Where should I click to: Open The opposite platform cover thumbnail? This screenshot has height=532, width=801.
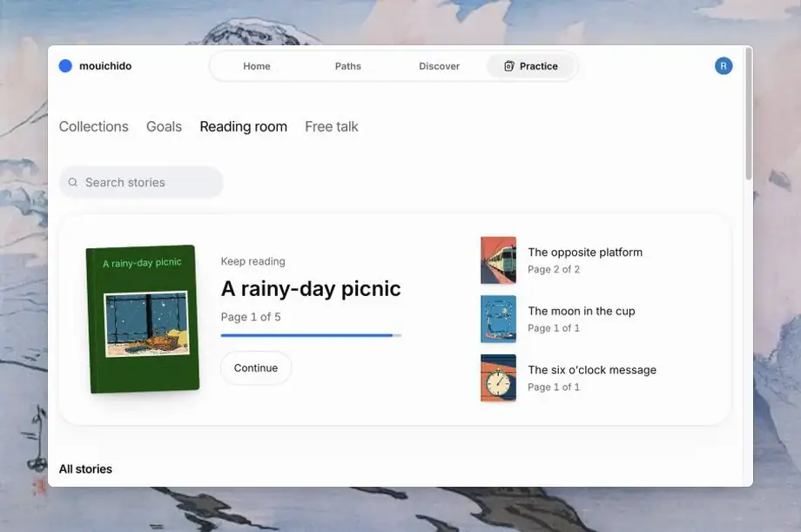[x=498, y=260]
